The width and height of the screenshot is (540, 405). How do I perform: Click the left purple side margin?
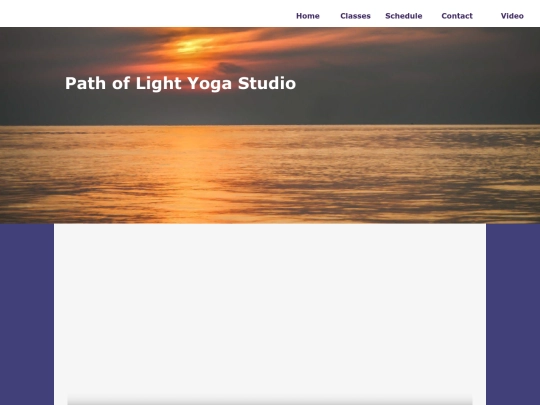pos(27,314)
